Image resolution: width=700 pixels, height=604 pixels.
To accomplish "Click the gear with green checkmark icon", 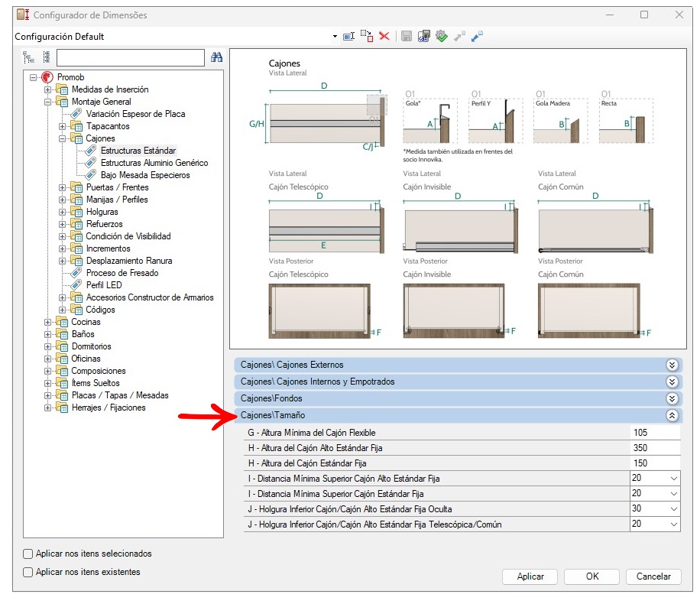I will pos(441,36).
